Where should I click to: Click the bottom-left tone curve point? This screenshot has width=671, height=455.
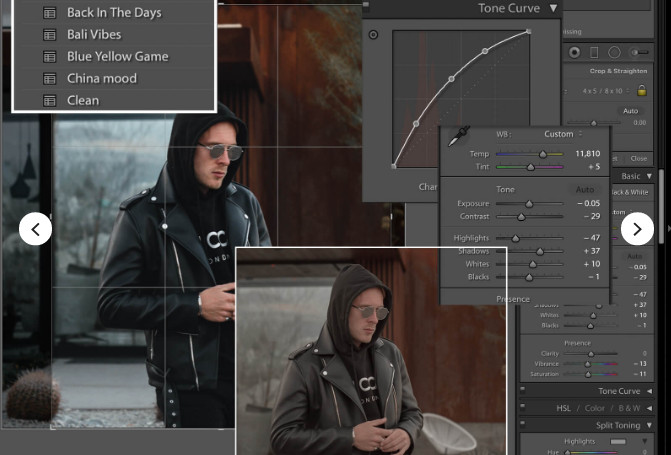click(394, 166)
